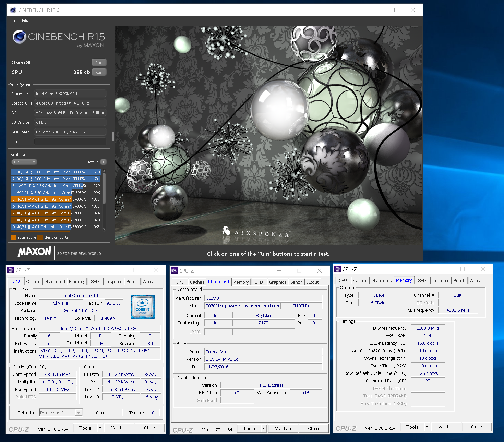Screen dimensions: 504x442
Task: Click the Details arrow button in Ranking
Action: pyautogui.click(x=104, y=162)
